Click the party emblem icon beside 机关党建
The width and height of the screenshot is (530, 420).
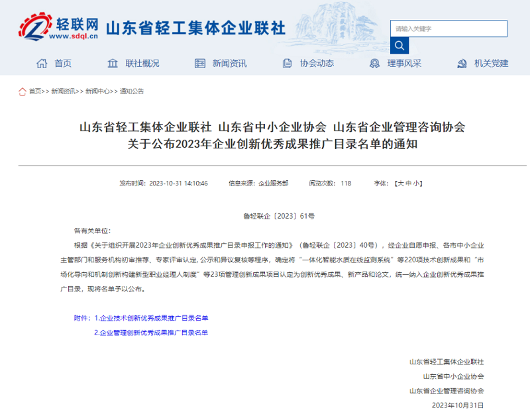pos(462,64)
